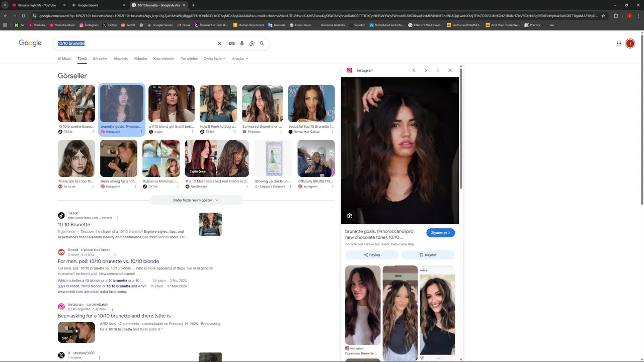This screenshot has height=362, width=644.
Task: Switch to Videolar tab
Action: pos(140,58)
